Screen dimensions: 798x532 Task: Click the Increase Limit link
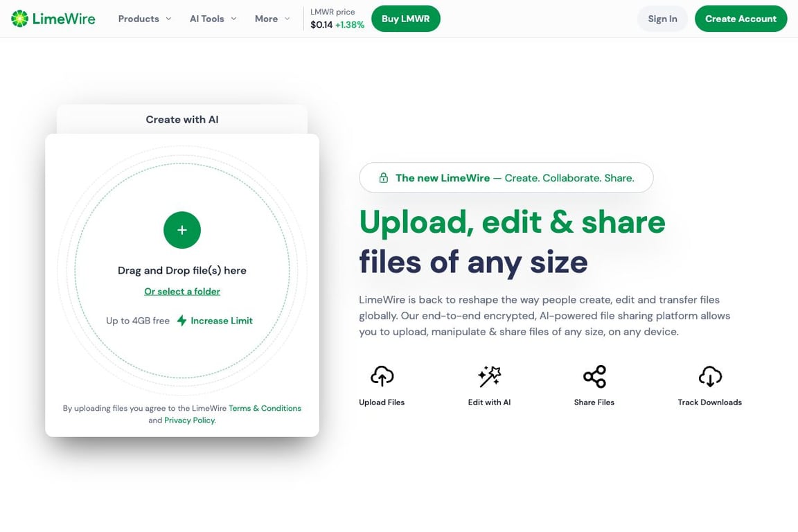pyautogui.click(x=222, y=321)
